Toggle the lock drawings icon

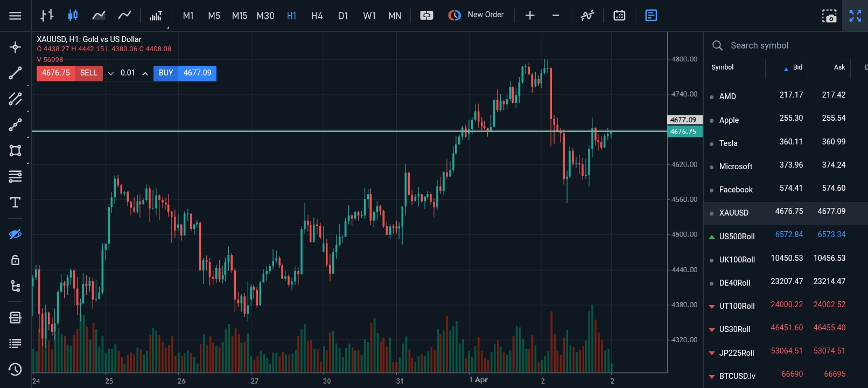(15, 260)
